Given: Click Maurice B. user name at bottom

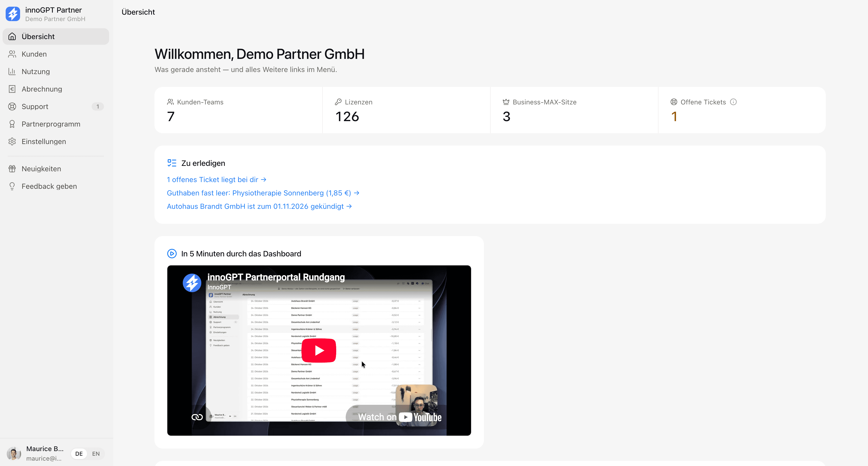Looking at the screenshot, I should (x=45, y=449).
